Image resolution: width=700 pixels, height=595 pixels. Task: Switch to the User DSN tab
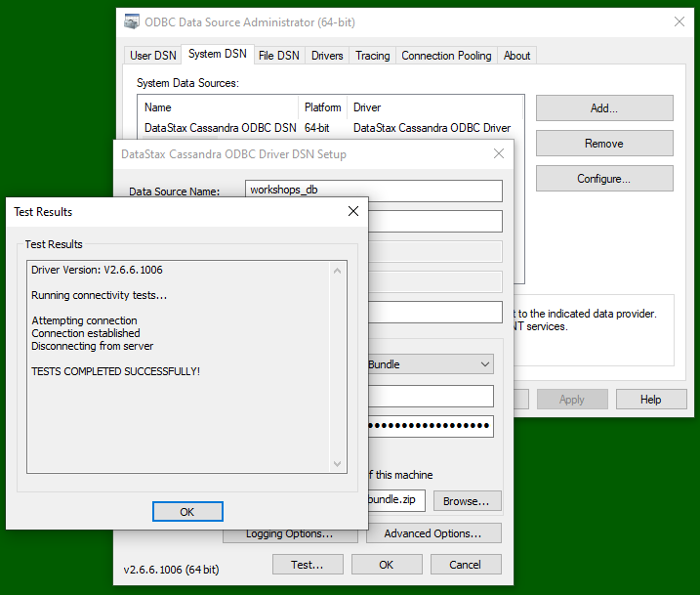(x=153, y=56)
